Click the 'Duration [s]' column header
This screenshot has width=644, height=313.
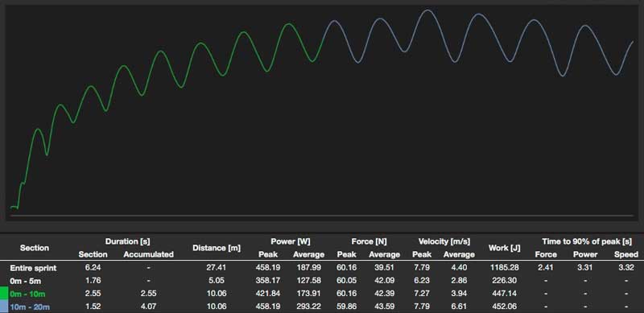(x=127, y=241)
